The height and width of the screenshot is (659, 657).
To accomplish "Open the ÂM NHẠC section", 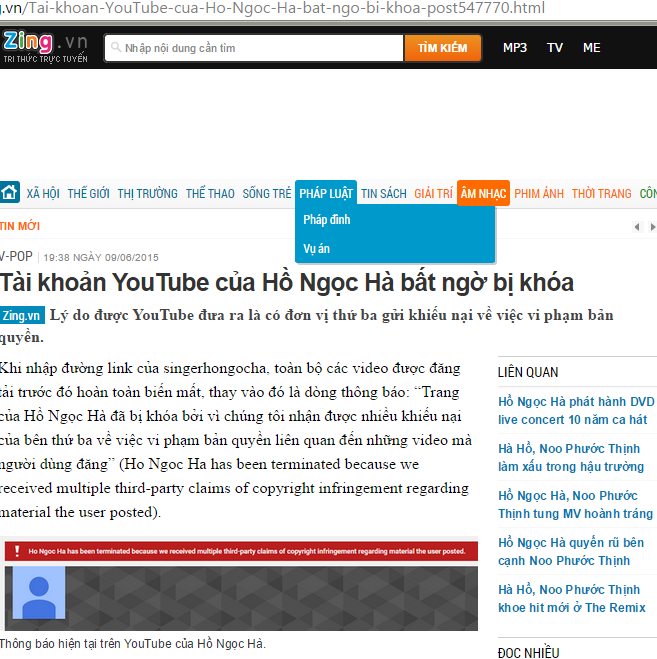I will point(483,193).
